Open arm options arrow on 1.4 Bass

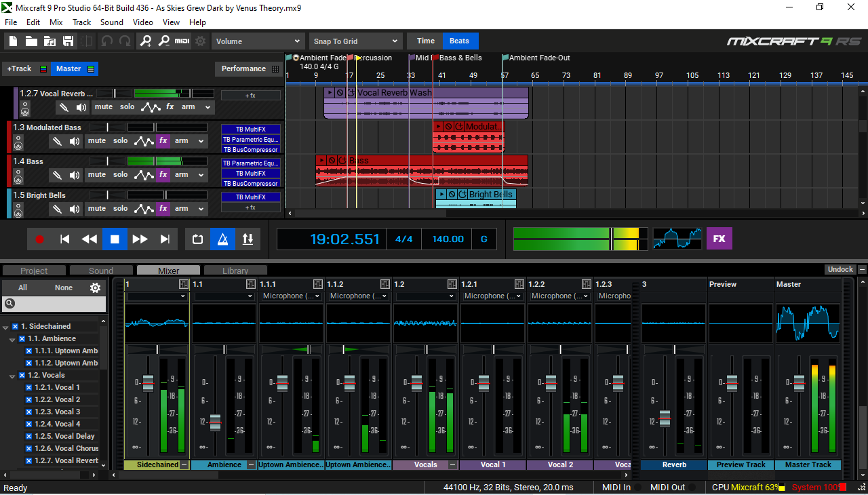[x=201, y=175]
